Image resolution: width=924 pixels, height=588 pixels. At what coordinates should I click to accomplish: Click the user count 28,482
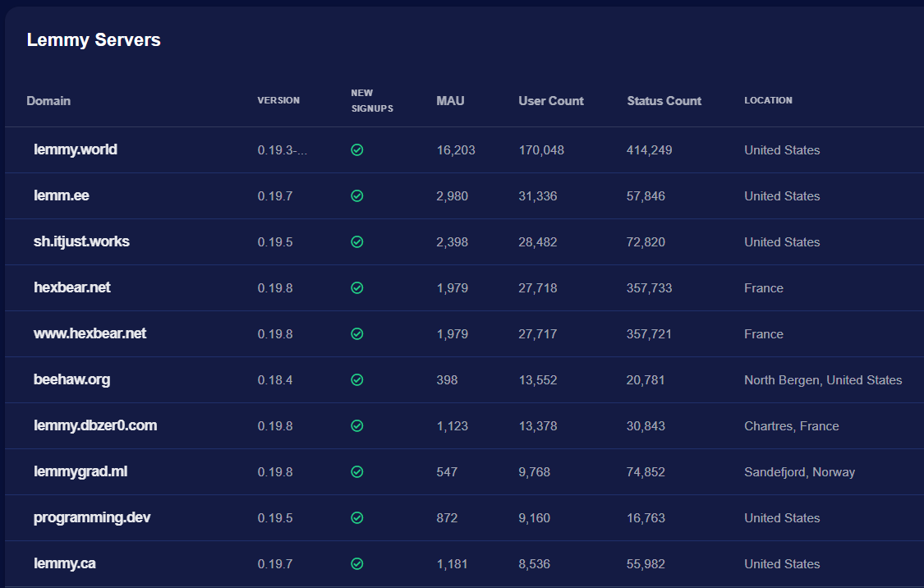coord(537,242)
